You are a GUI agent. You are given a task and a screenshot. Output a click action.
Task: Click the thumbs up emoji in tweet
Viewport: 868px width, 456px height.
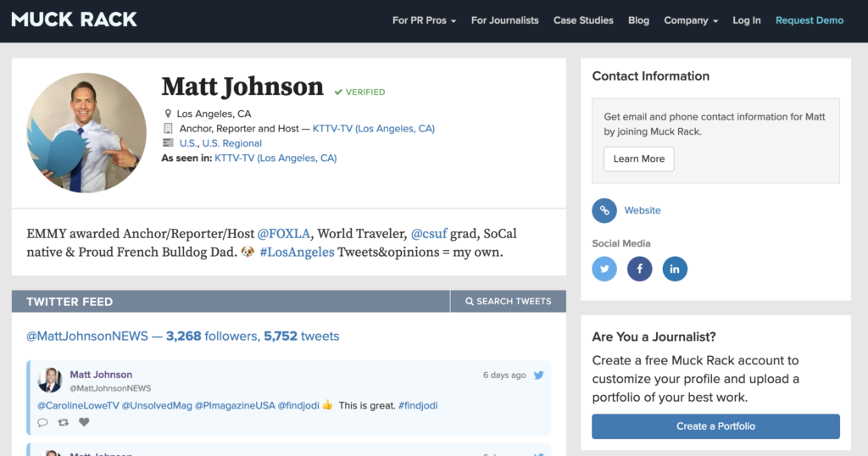pos(327,405)
